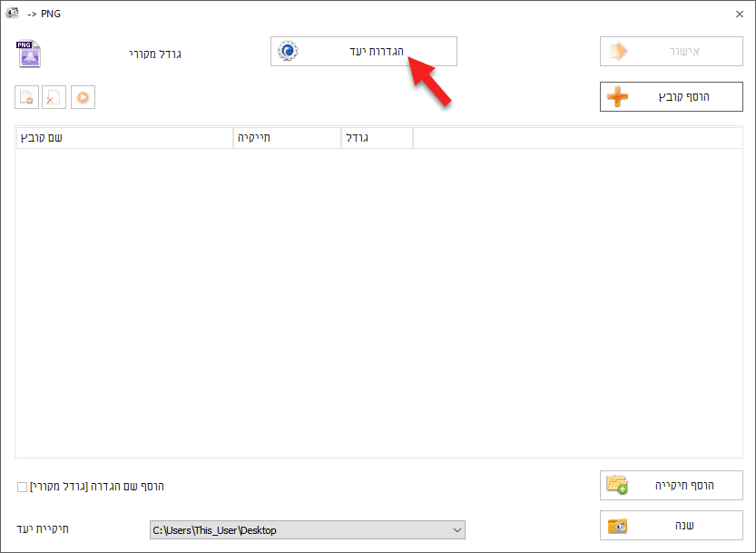This screenshot has width=756, height=553.
Task: Close the -> PNG window
Action: [x=739, y=14]
